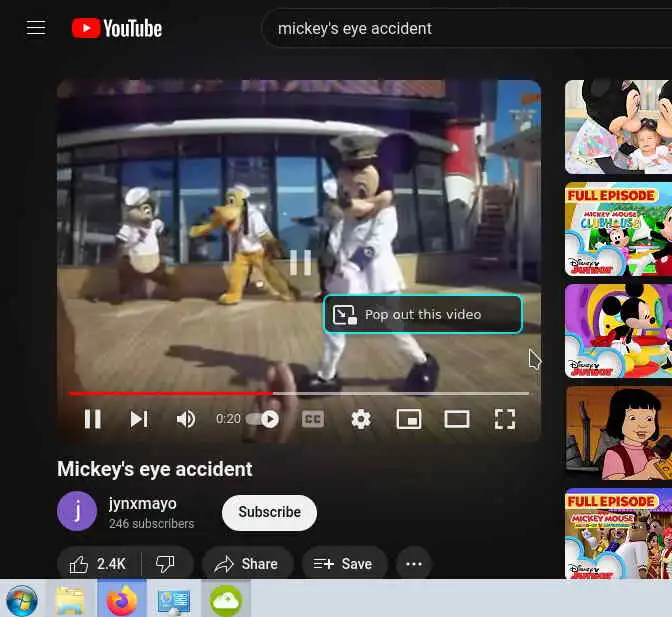Save the video to a playlist
This screenshot has height=617, width=672.
(344, 563)
